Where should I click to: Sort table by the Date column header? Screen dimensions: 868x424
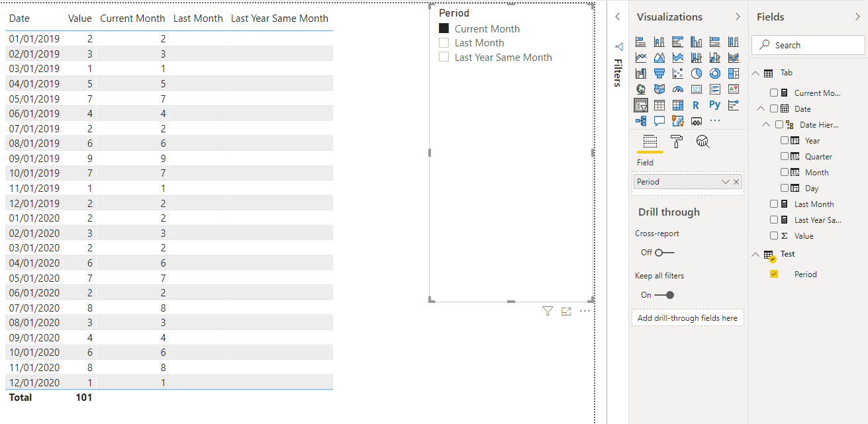pos(19,19)
